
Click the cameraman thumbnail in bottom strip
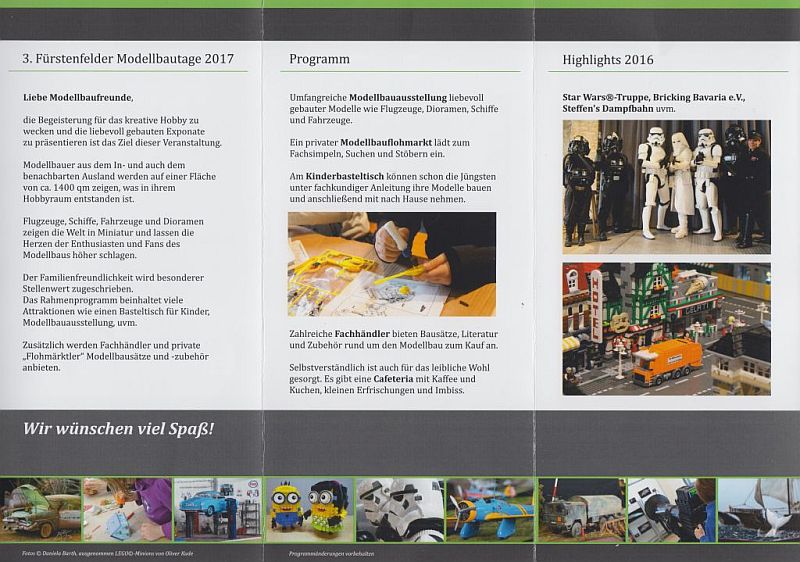click(671, 509)
